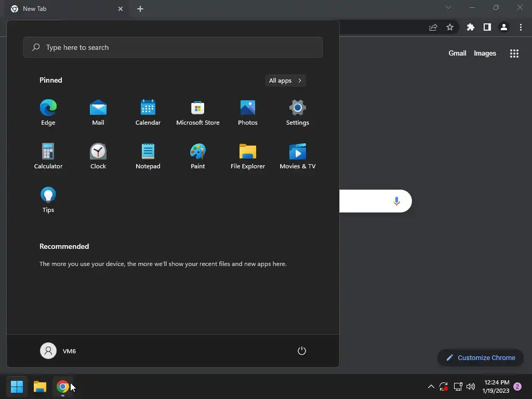Viewport: 532px width, 399px height.
Task: Open the Gmail link
Action: coord(457,54)
